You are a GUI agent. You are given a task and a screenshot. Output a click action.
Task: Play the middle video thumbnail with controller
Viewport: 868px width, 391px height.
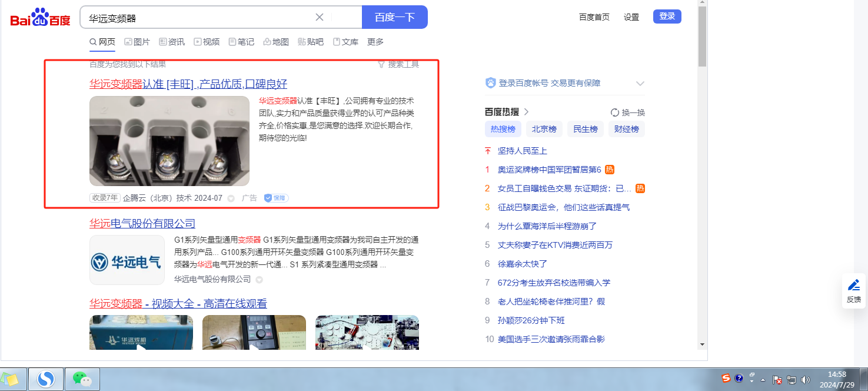tap(254, 333)
